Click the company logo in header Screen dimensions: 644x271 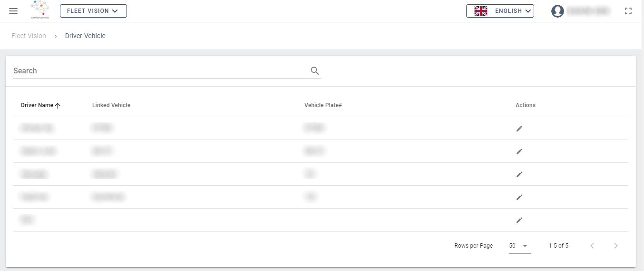pos(39,10)
